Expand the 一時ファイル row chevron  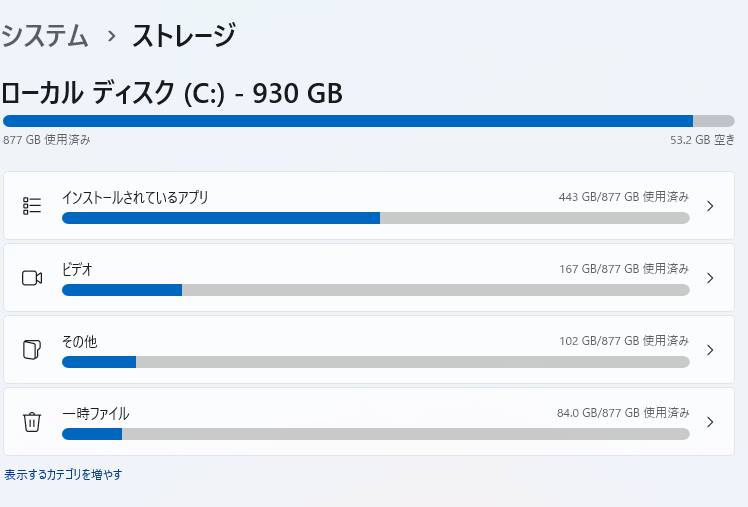(710, 422)
